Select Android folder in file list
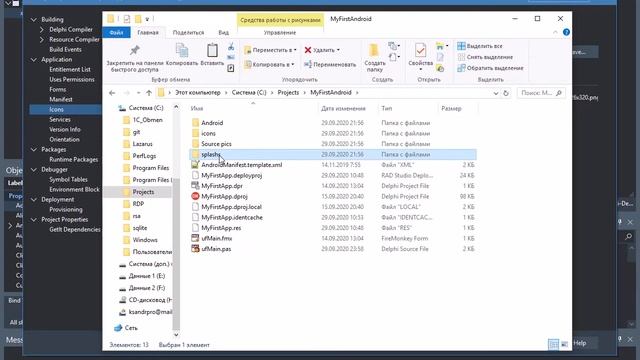640x360 pixels. click(212, 123)
